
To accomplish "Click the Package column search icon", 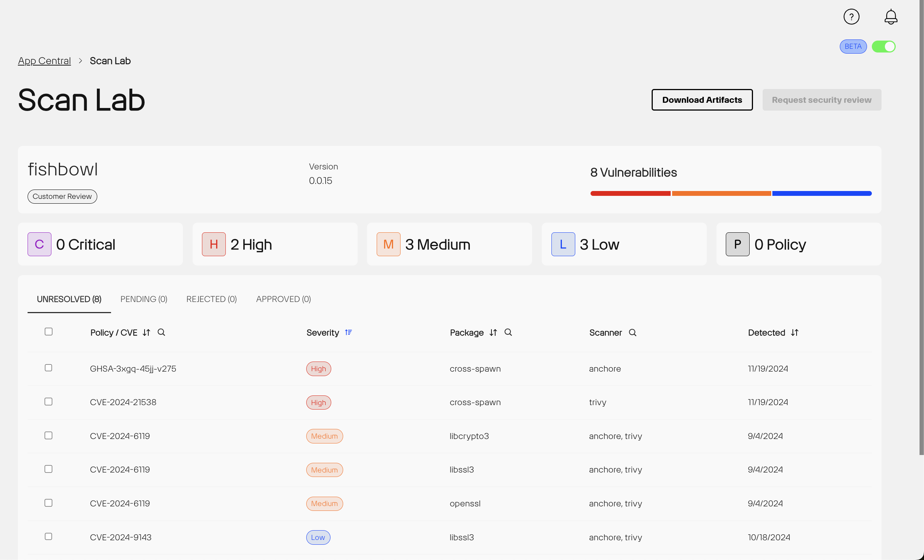I will pyautogui.click(x=508, y=333).
